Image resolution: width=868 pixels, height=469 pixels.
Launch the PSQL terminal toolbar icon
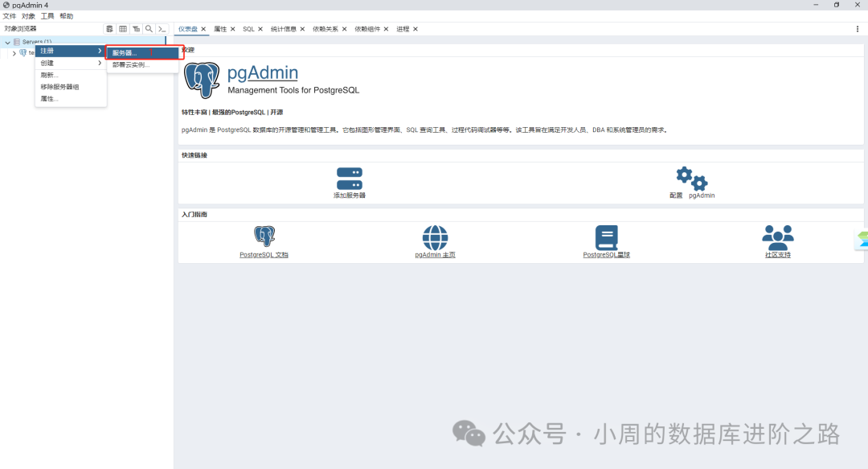(162, 28)
